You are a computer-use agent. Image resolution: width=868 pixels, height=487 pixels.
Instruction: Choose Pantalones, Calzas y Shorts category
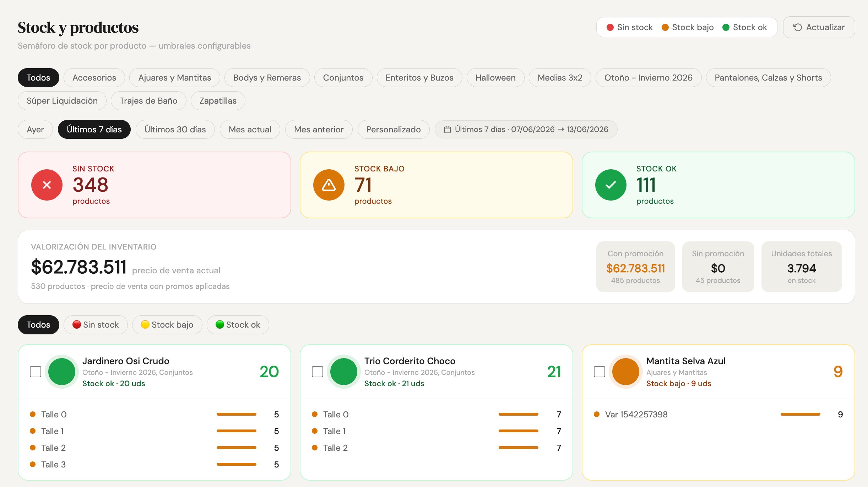[768, 77]
